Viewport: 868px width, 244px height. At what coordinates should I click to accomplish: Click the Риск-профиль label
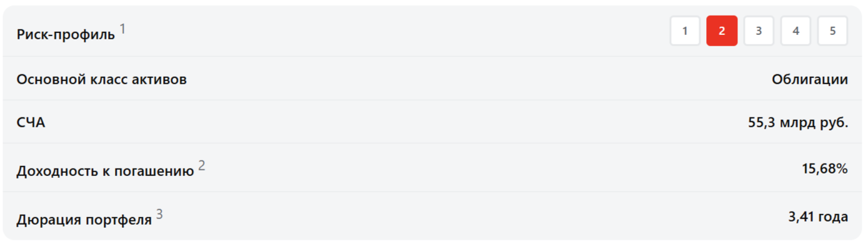tap(66, 35)
